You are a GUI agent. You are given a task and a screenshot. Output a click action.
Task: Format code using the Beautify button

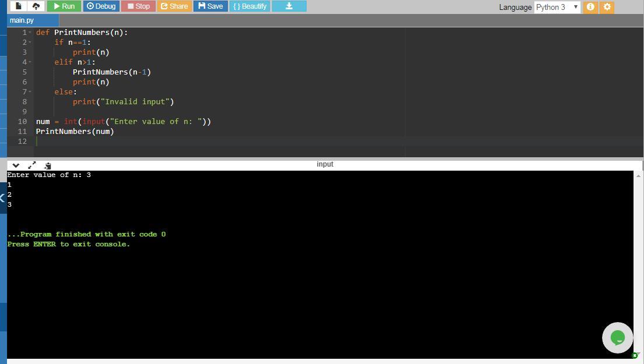(x=249, y=6)
